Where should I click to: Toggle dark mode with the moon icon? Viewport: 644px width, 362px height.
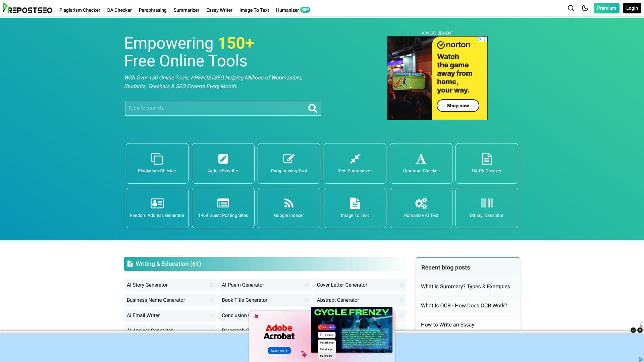pos(585,8)
